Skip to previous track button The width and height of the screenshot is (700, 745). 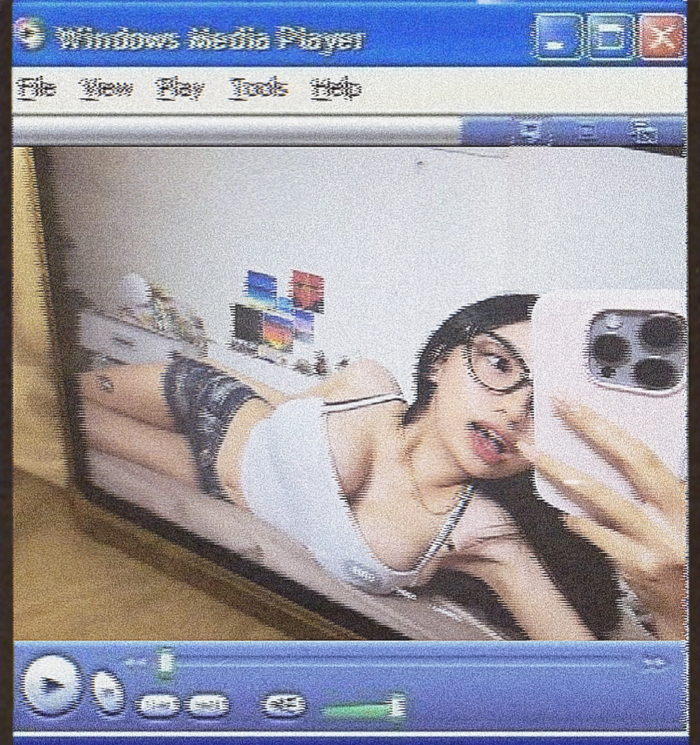157,706
